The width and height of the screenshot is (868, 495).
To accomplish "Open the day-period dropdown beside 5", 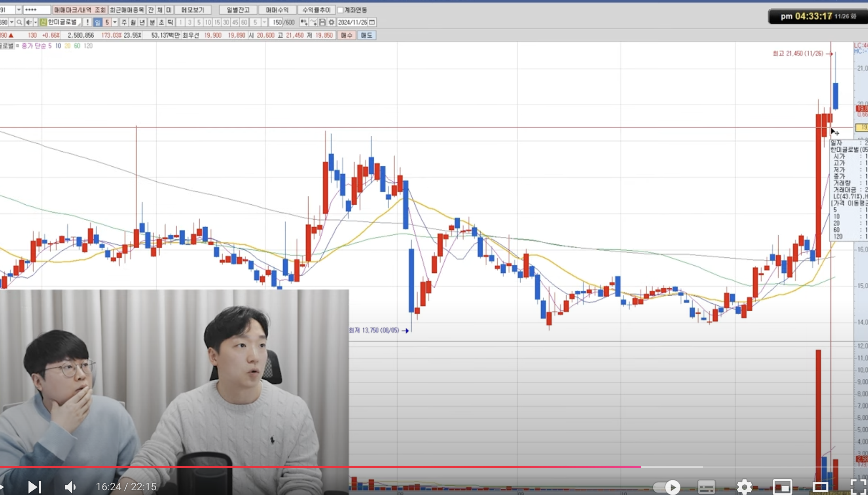I will (x=115, y=23).
